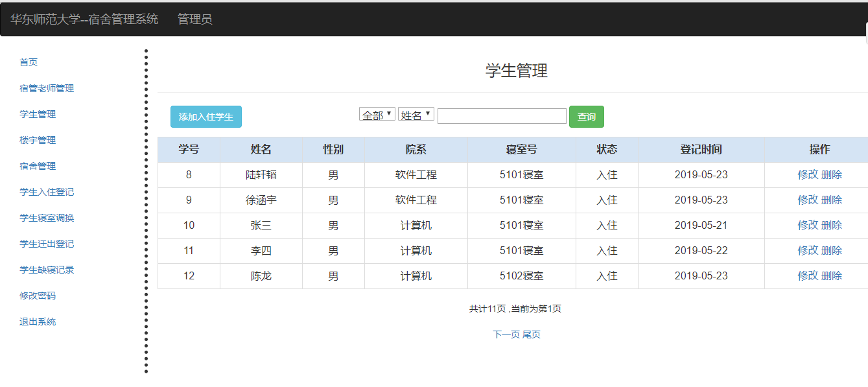Open 学生入住登记 sidebar link
The image size is (868, 387).
47,192
